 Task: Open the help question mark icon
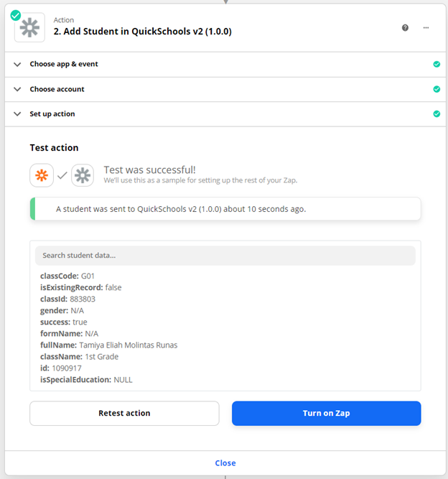coord(405,27)
